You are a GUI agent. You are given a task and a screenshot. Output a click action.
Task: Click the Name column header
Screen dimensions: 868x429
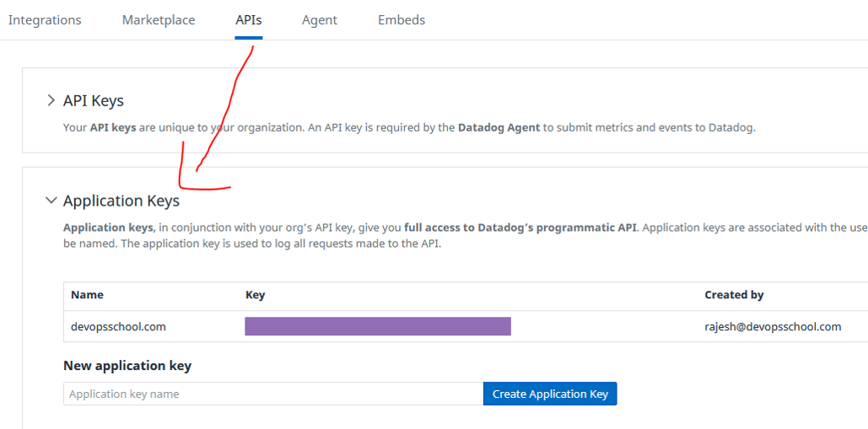tap(87, 295)
